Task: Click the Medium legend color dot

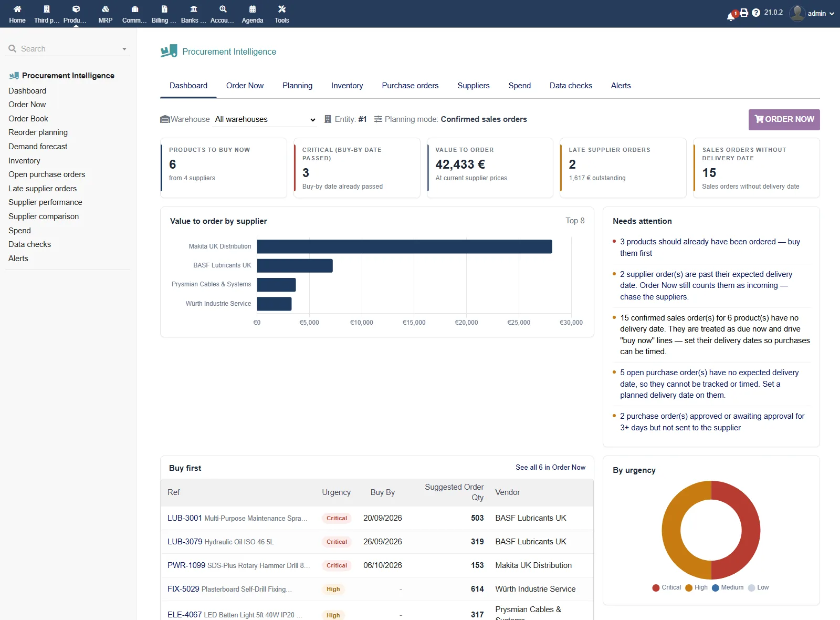Action: (715, 588)
